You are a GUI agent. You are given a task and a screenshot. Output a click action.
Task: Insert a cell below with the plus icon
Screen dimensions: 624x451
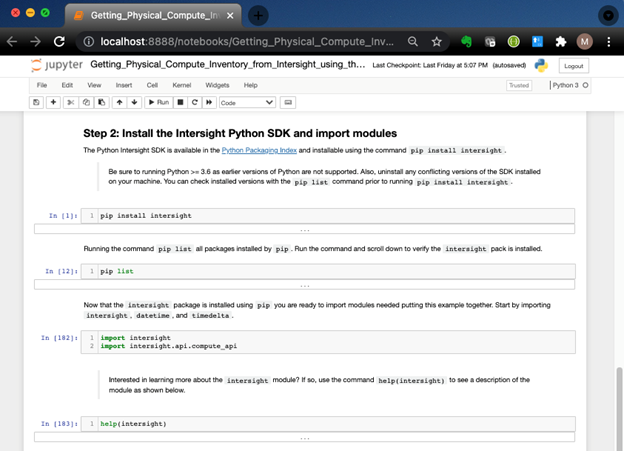click(53, 102)
